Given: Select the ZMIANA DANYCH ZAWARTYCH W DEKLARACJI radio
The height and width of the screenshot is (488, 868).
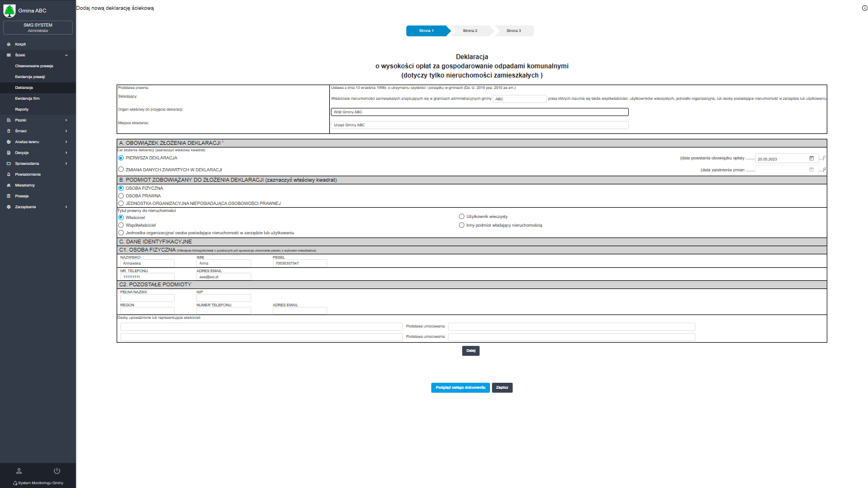Looking at the screenshot, I should 121,169.
